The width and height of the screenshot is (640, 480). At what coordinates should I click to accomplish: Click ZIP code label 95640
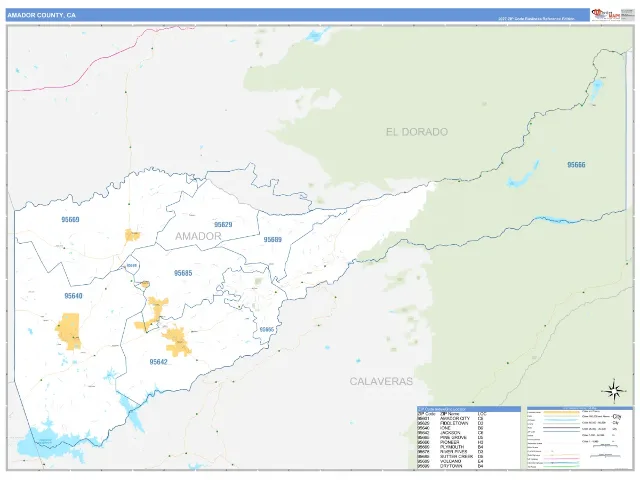73,296
